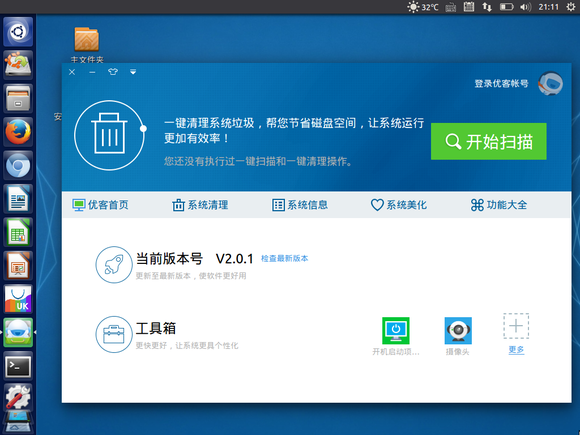This screenshot has width=580, height=435.
Task: Click 检查最新版本 link
Action: pyautogui.click(x=284, y=259)
